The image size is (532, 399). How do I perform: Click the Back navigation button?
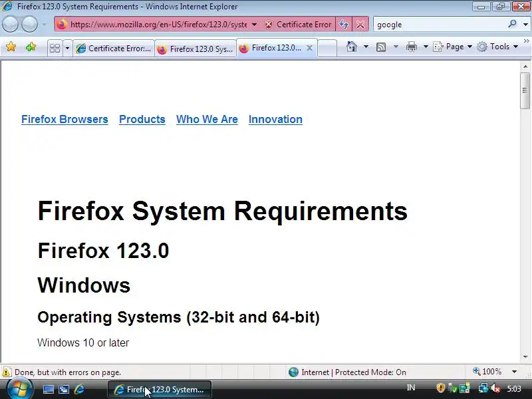click(x=10, y=25)
